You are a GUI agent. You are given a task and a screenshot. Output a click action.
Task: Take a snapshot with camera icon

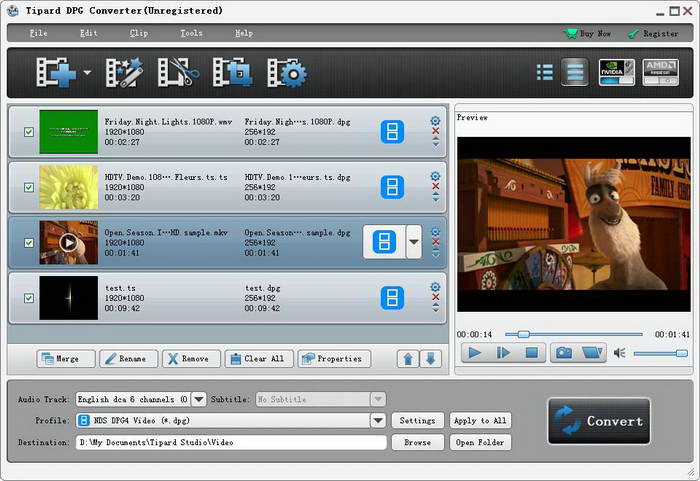pyautogui.click(x=564, y=352)
